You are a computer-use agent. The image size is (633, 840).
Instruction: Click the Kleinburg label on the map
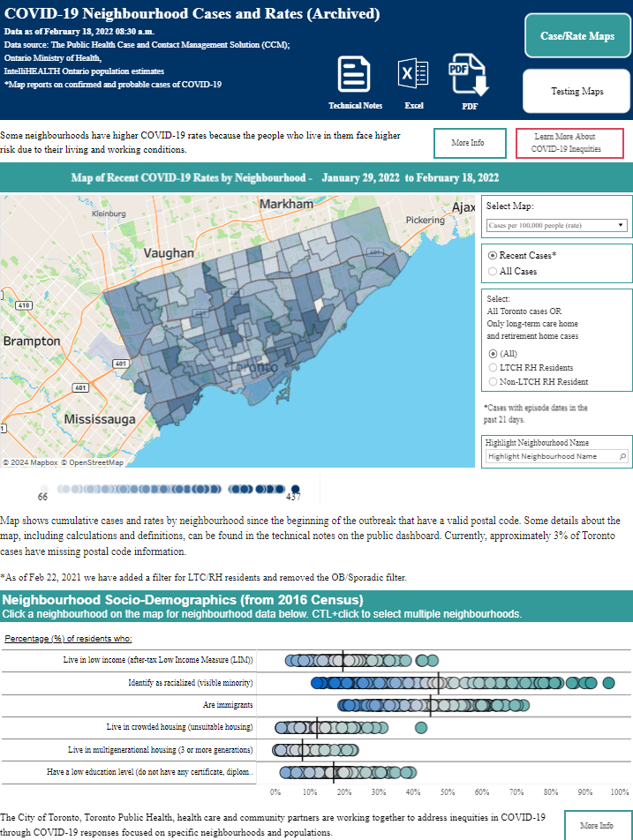point(109,214)
